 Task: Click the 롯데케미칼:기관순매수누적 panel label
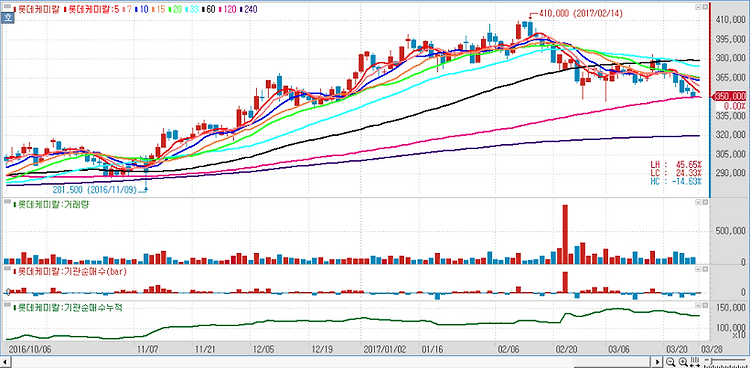click(68, 307)
